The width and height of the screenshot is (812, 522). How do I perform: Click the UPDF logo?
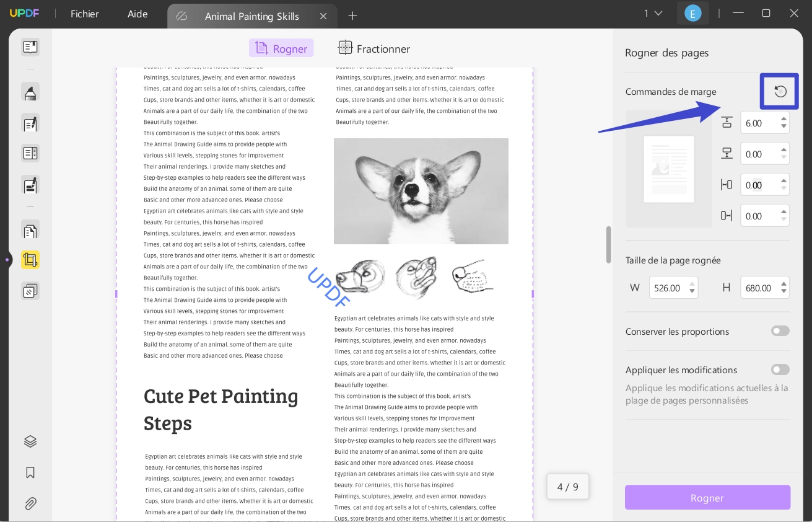coord(25,12)
